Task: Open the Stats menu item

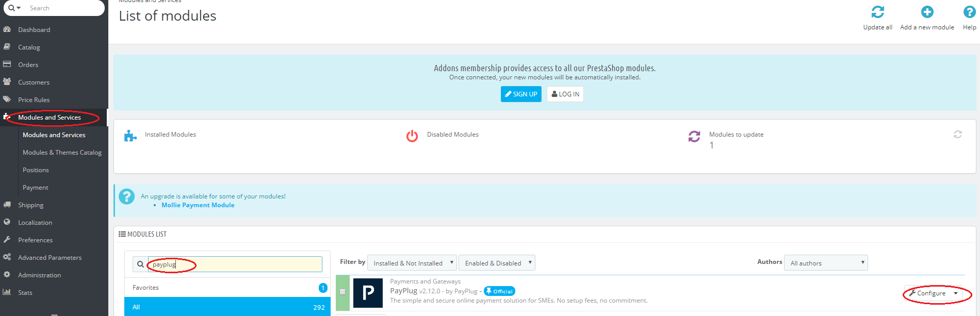Action: point(25,293)
